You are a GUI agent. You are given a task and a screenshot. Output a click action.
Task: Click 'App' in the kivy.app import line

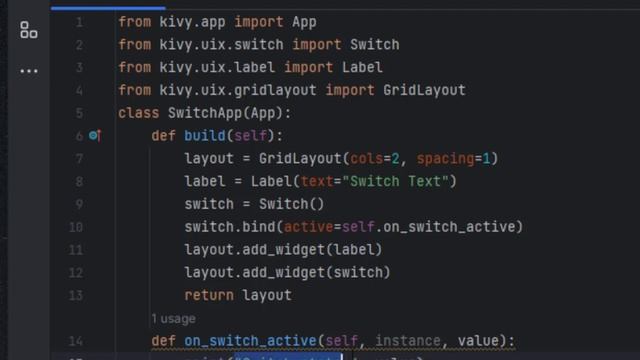[x=304, y=22]
